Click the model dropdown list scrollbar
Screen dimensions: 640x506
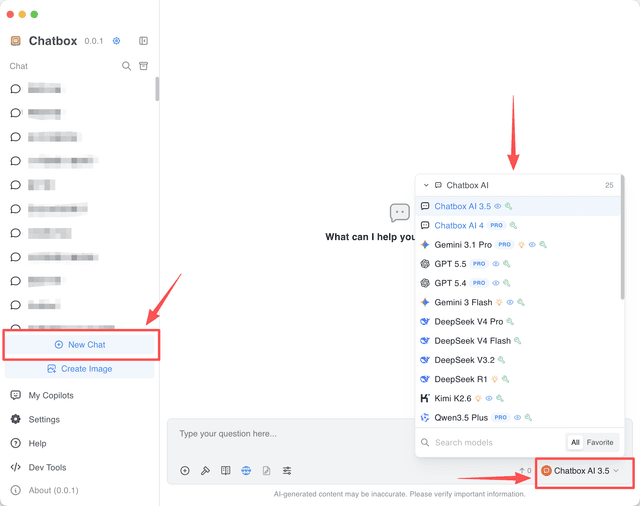tap(622, 237)
